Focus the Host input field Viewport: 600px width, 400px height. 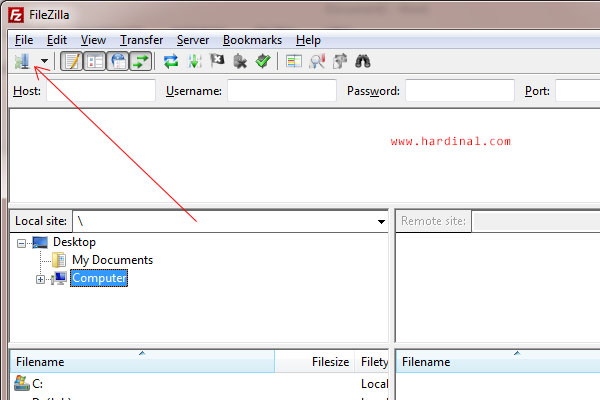(x=101, y=91)
